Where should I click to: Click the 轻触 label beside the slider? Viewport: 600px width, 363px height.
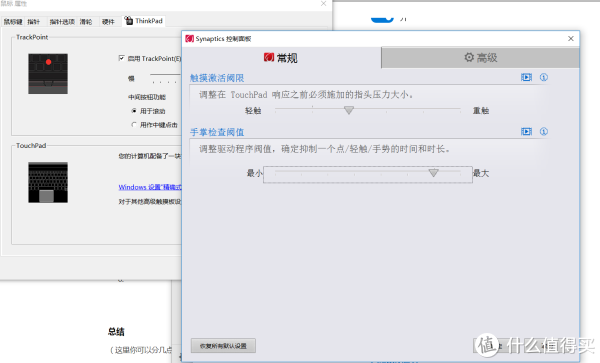(x=253, y=111)
